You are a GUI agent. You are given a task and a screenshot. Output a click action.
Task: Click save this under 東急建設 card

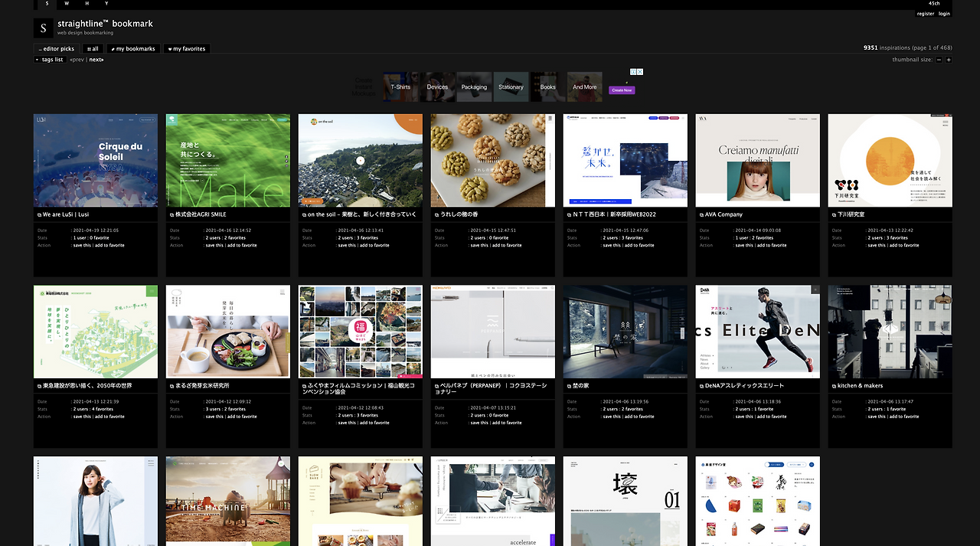[x=82, y=417]
